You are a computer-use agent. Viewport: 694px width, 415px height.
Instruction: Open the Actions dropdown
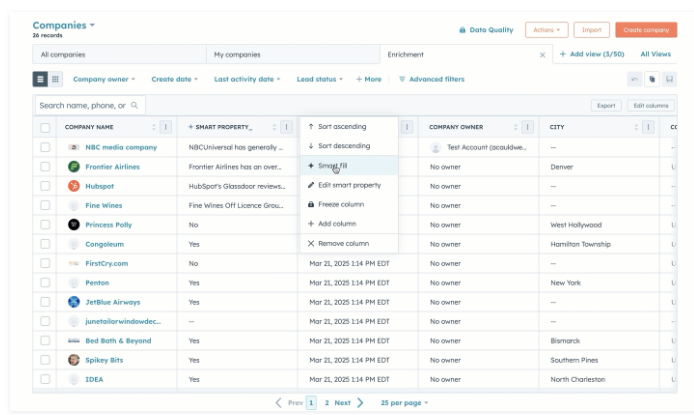[547, 30]
